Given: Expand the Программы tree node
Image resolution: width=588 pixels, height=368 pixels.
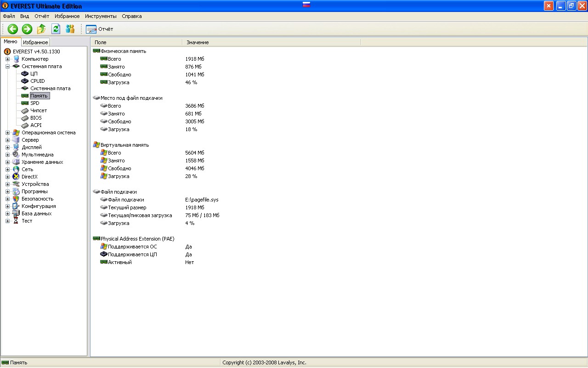Looking at the screenshot, I should point(7,191).
